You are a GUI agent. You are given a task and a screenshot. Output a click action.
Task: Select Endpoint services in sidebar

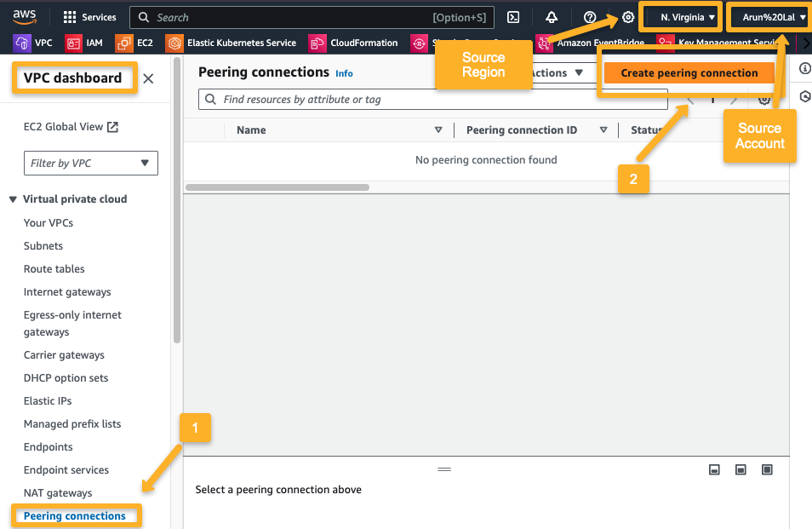(66, 470)
